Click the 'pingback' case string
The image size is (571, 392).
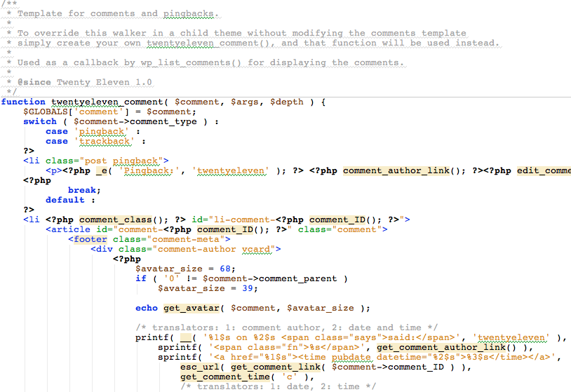point(102,131)
